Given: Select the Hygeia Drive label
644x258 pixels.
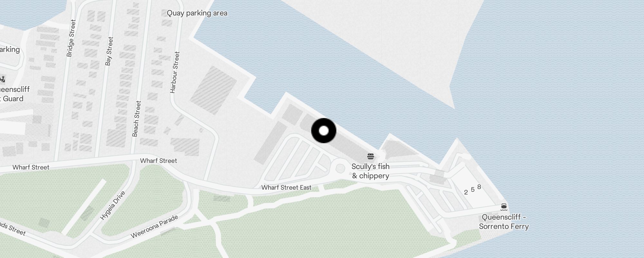Looking at the screenshot, I should 112,205.
